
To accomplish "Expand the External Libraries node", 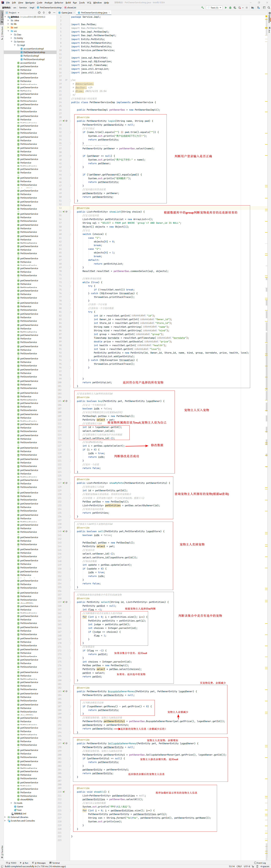I will point(5,817).
